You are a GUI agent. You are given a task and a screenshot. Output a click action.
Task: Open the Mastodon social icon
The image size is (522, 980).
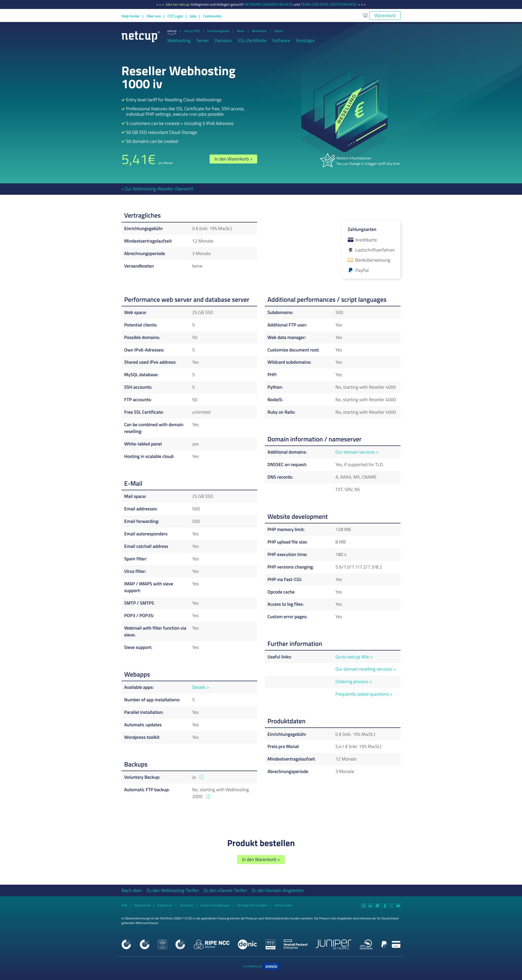tap(377, 905)
